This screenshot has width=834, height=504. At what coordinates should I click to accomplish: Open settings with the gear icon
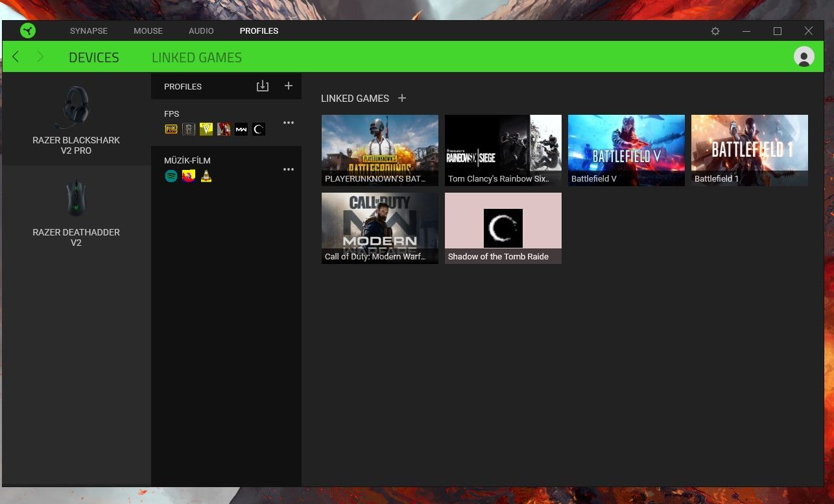pos(715,31)
